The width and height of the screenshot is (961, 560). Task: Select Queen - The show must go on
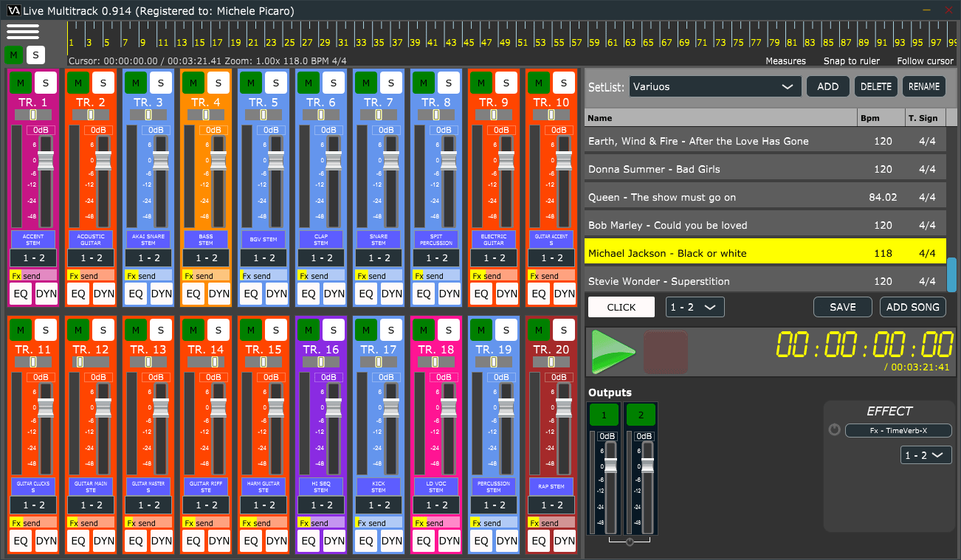tap(765, 197)
